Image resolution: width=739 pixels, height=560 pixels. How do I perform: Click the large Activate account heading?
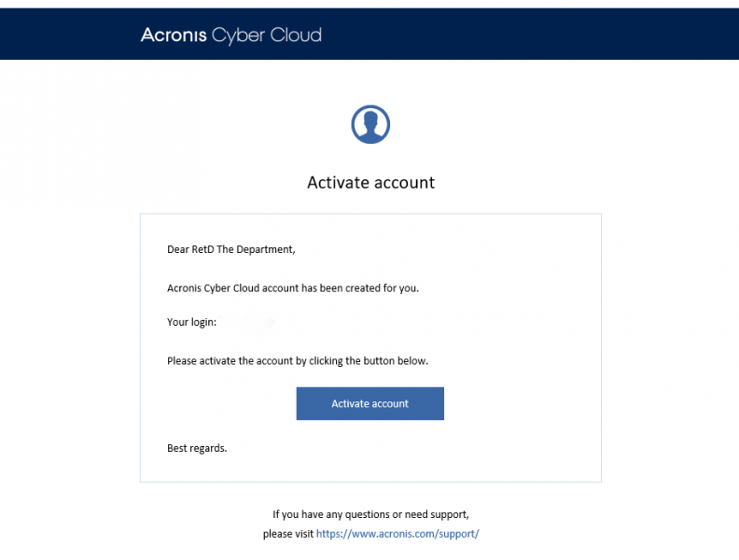click(371, 182)
